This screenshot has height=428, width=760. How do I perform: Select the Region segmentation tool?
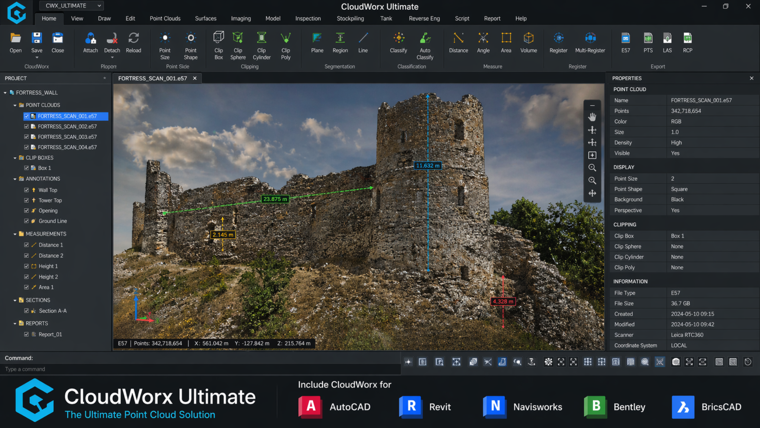340,38
